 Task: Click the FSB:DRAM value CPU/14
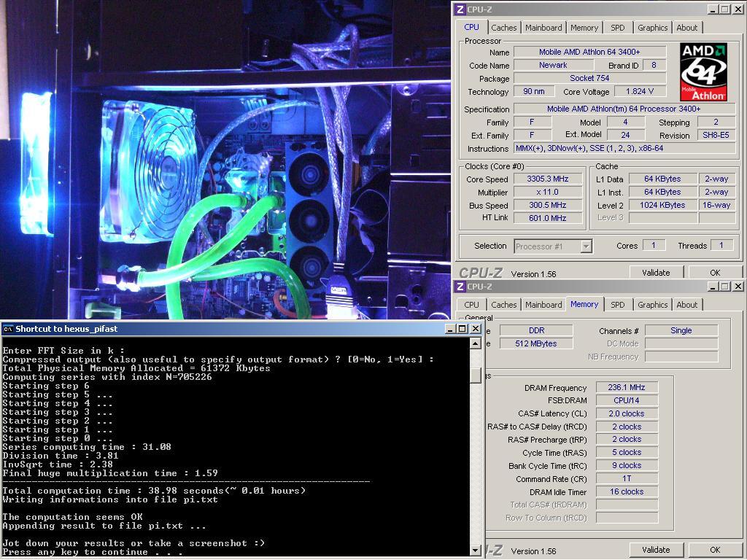pyautogui.click(x=627, y=400)
